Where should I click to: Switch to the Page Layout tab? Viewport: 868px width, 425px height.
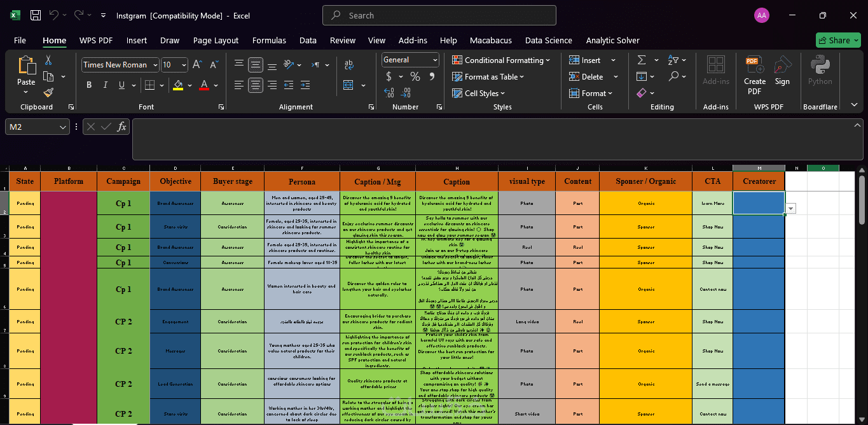click(x=216, y=40)
